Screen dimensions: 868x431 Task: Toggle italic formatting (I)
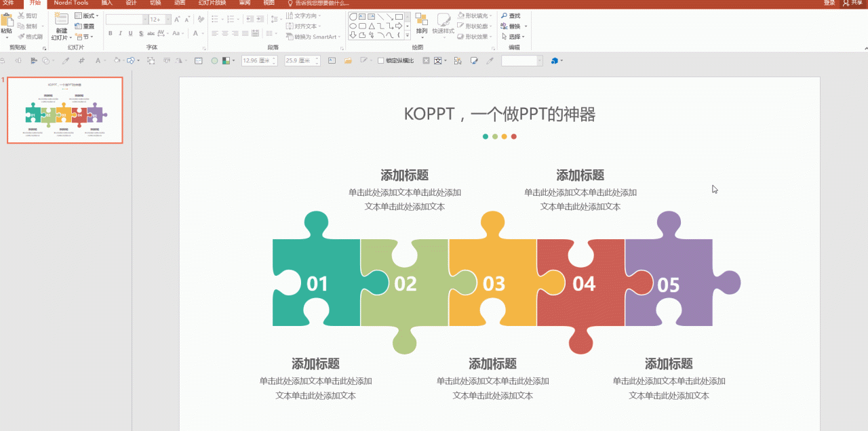(120, 33)
